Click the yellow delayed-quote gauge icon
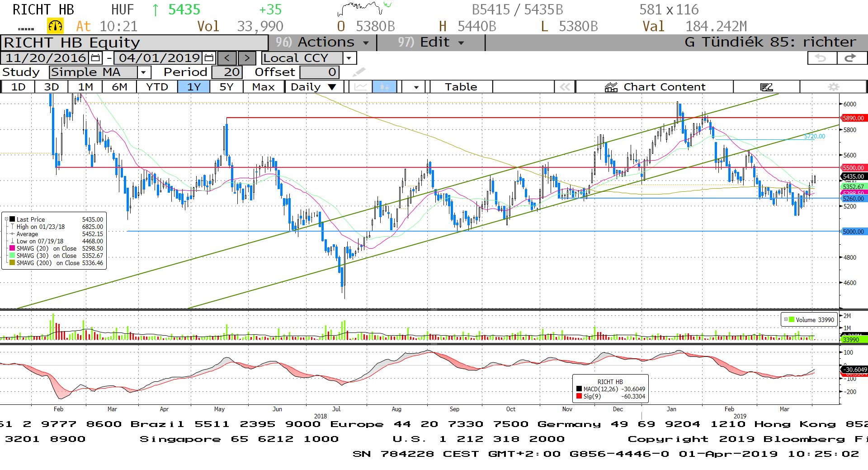This screenshot has width=868, height=470. coord(56,26)
